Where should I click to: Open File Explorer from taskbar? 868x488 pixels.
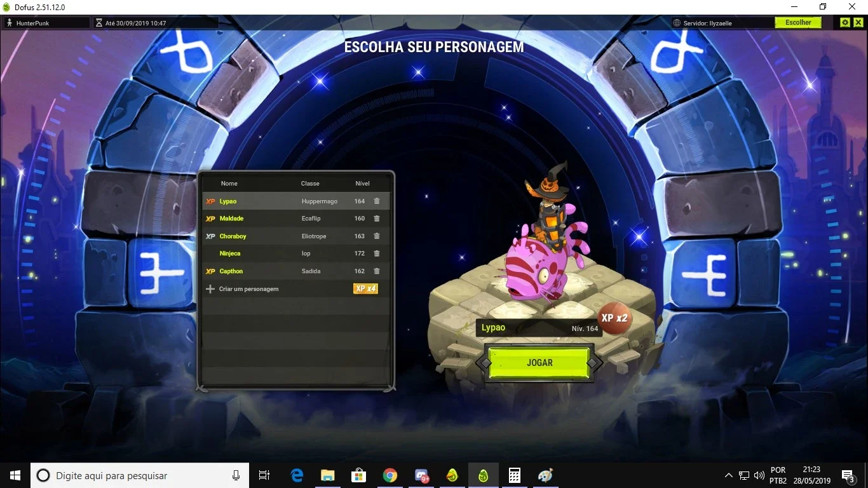[328, 475]
